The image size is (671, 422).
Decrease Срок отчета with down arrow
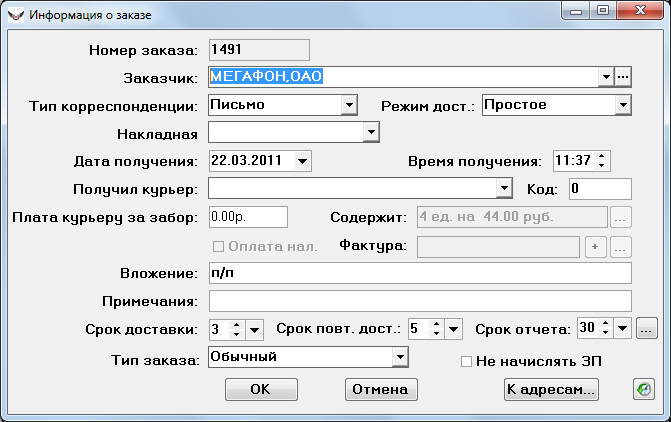(605, 333)
